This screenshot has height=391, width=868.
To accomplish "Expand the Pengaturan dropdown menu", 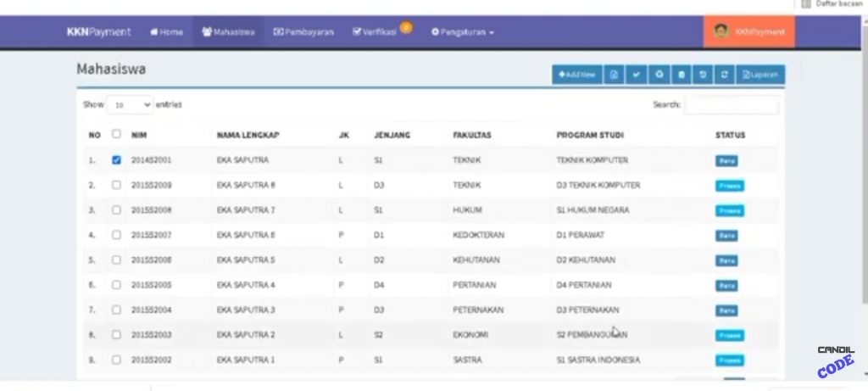I will coord(463,32).
